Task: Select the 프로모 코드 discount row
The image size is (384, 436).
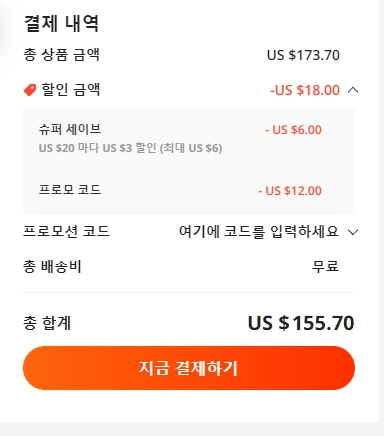Action: point(189,190)
